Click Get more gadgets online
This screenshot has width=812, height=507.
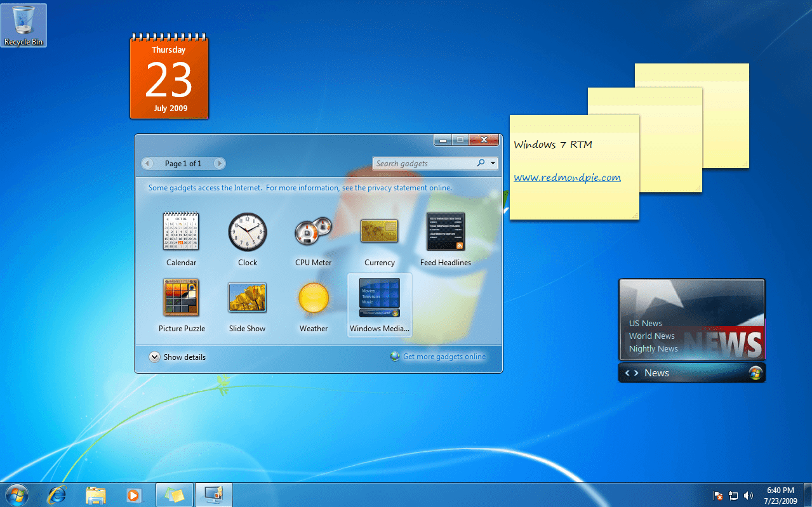[x=444, y=357]
